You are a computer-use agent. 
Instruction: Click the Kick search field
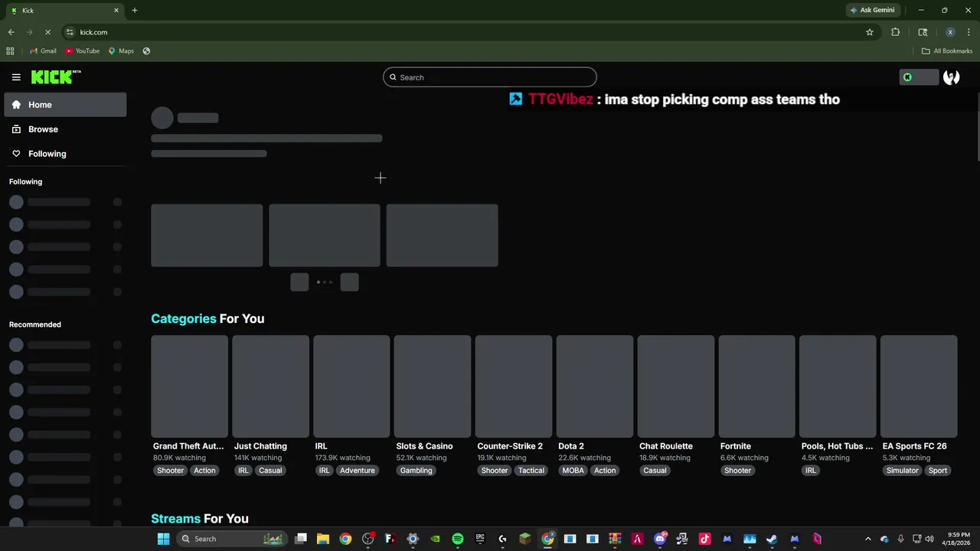[490, 77]
